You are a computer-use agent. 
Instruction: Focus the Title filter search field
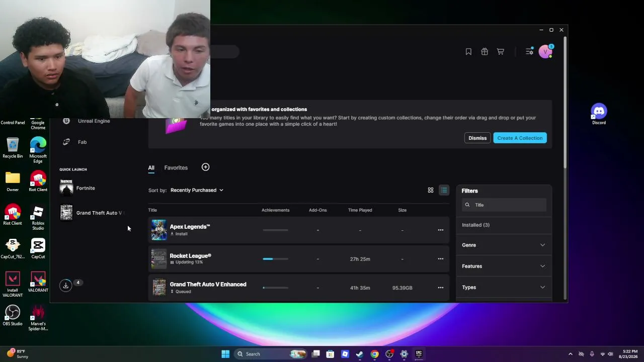click(x=504, y=205)
